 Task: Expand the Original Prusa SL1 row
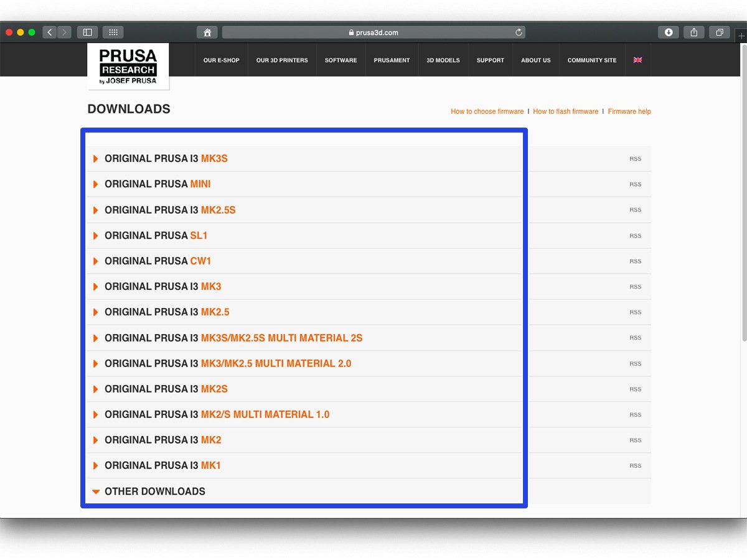(x=156, y=236)
